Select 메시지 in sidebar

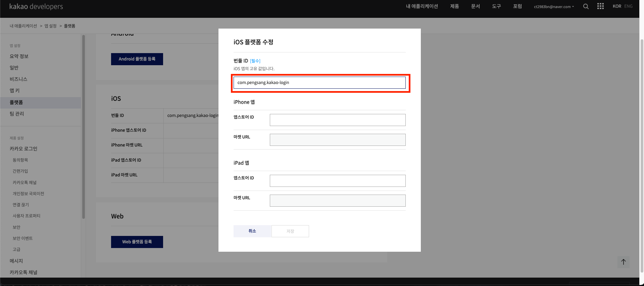click(16, 261)
